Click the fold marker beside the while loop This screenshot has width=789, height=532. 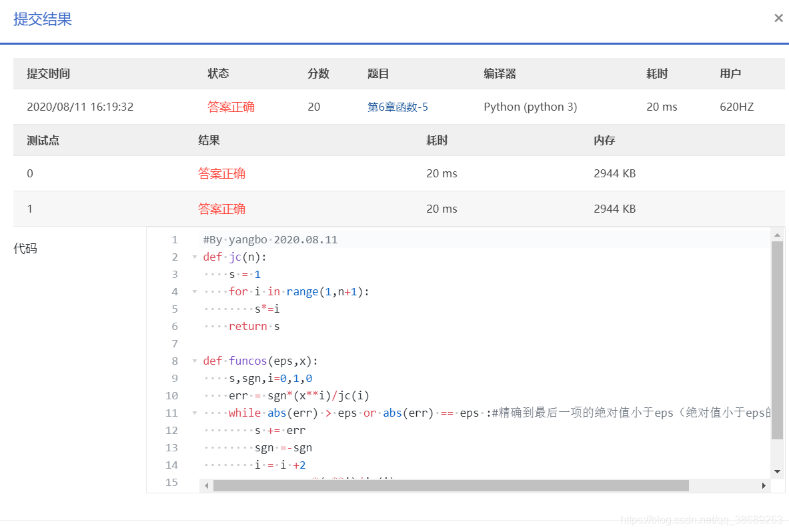point(194,413)
